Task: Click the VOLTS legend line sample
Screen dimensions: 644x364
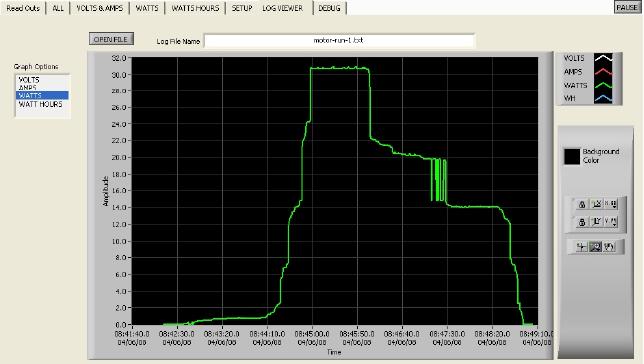Action: (x=603, y=58)
